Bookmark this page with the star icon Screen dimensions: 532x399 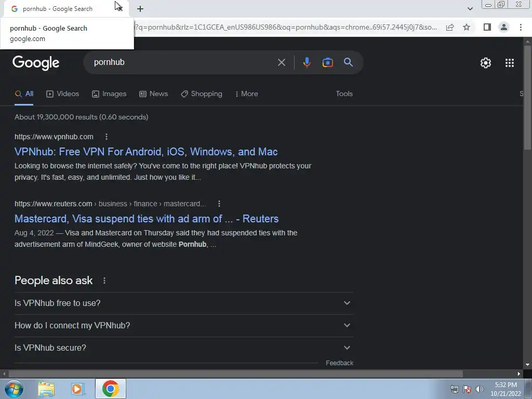click(467, 27)
